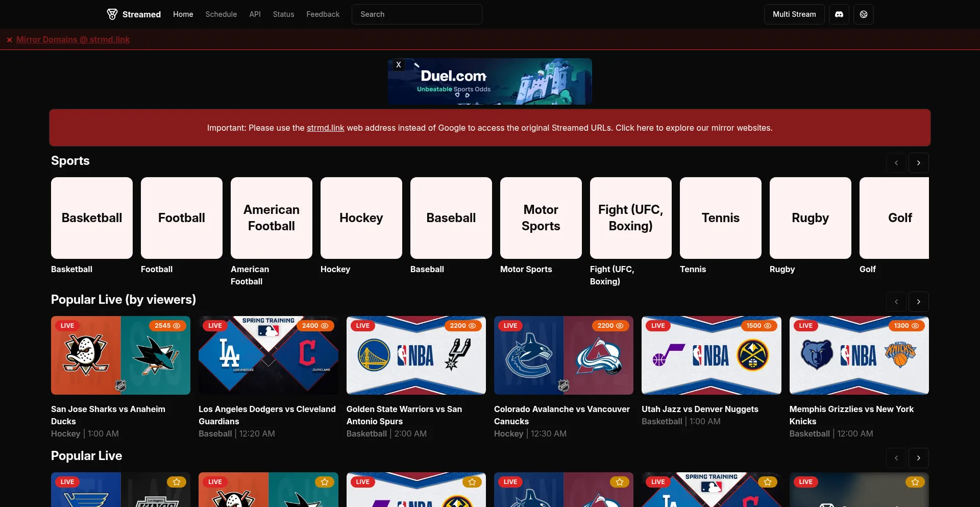Advance the Popular Live carousel right

pos(919,458)
